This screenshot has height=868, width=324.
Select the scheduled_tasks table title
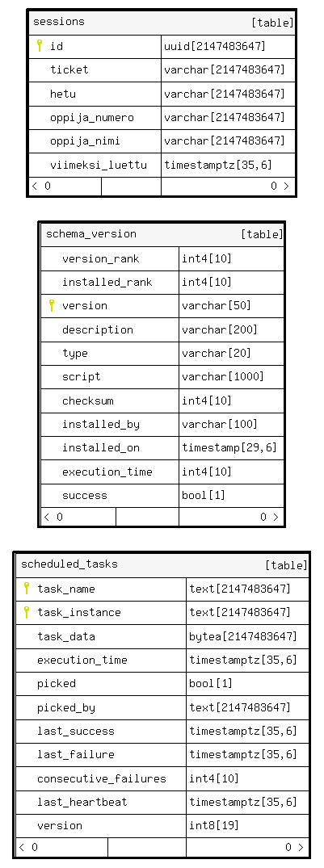coord(69,564)
